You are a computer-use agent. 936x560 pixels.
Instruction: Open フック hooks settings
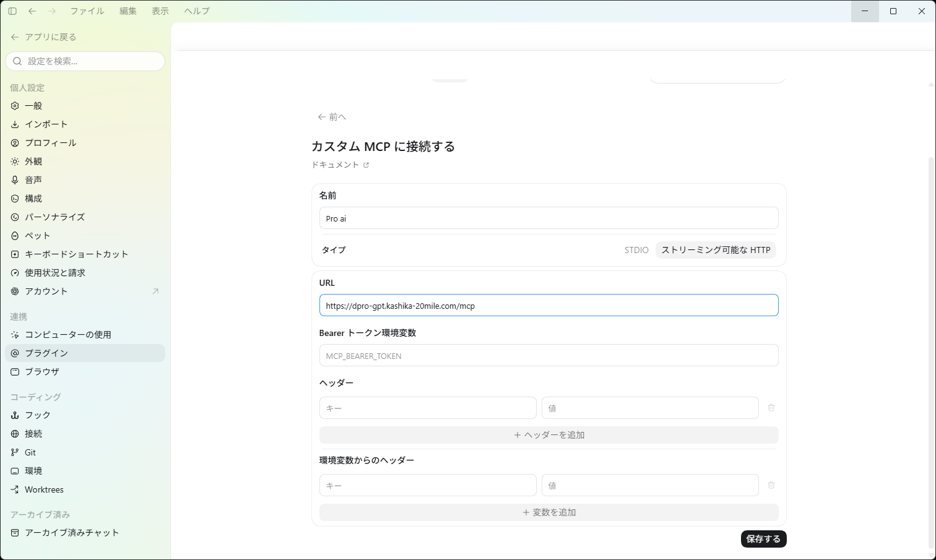(85, 415)
